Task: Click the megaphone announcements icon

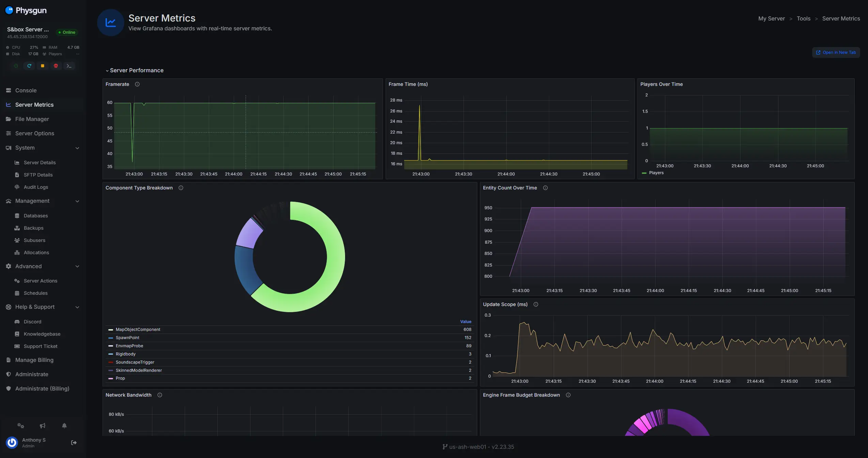Action: pos(43,426)
